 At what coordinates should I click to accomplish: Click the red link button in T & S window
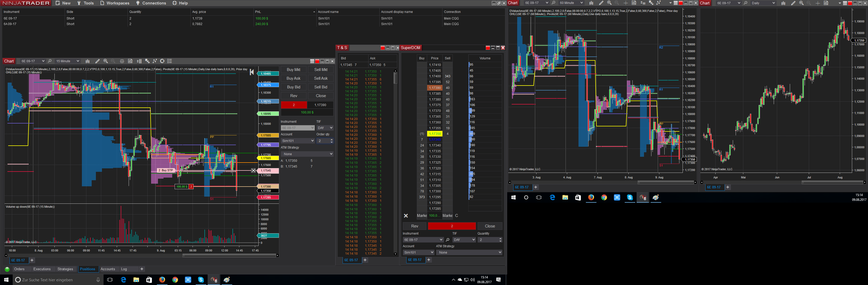tap(382, 48)
